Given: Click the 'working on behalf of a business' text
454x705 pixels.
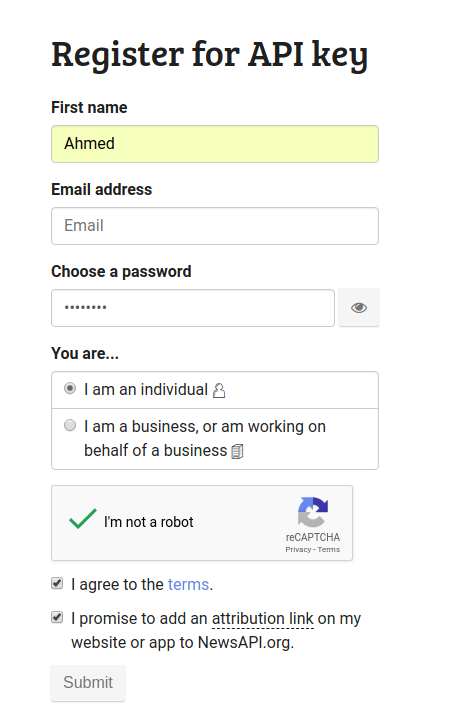Looking at the screenshot, I should click(205, 438).
